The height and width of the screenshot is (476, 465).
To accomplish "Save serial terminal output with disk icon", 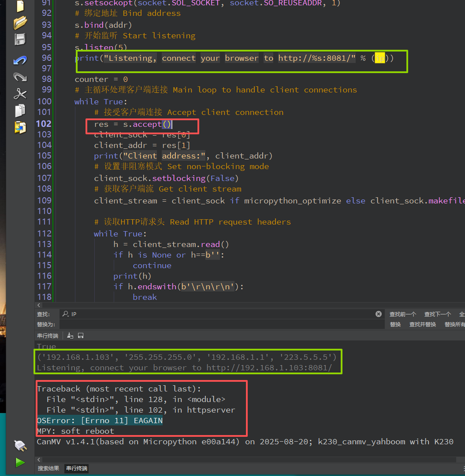I will (81, 336).
